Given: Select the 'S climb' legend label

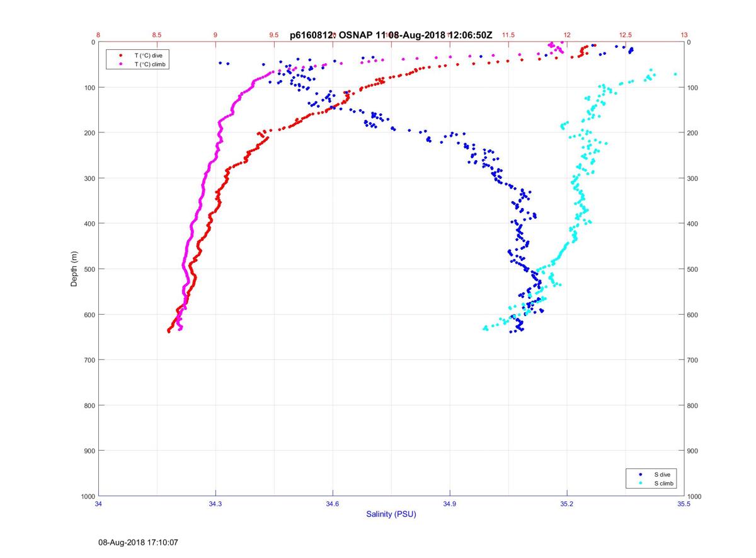Looking at the screenshot, I should tap(663, 483).
